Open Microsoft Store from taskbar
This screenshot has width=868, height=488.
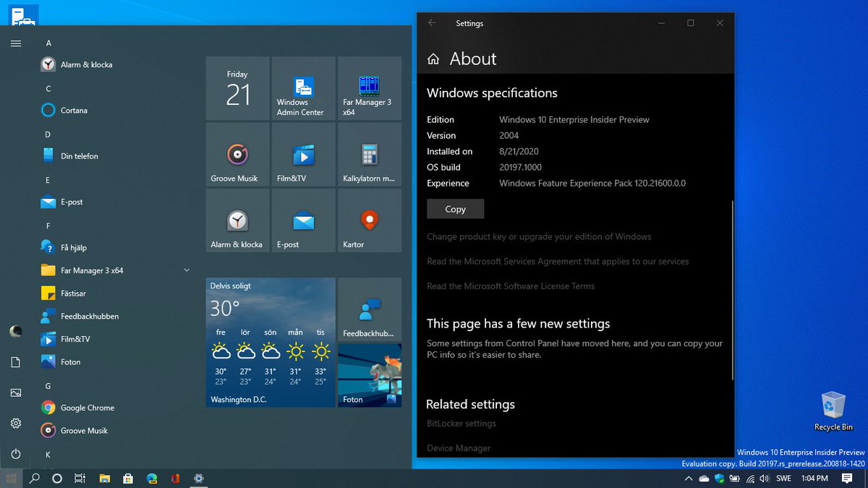pos(128,478)
